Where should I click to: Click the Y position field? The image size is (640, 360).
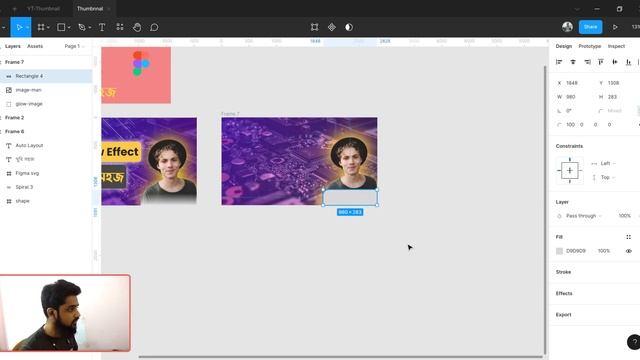click(613, 83)
